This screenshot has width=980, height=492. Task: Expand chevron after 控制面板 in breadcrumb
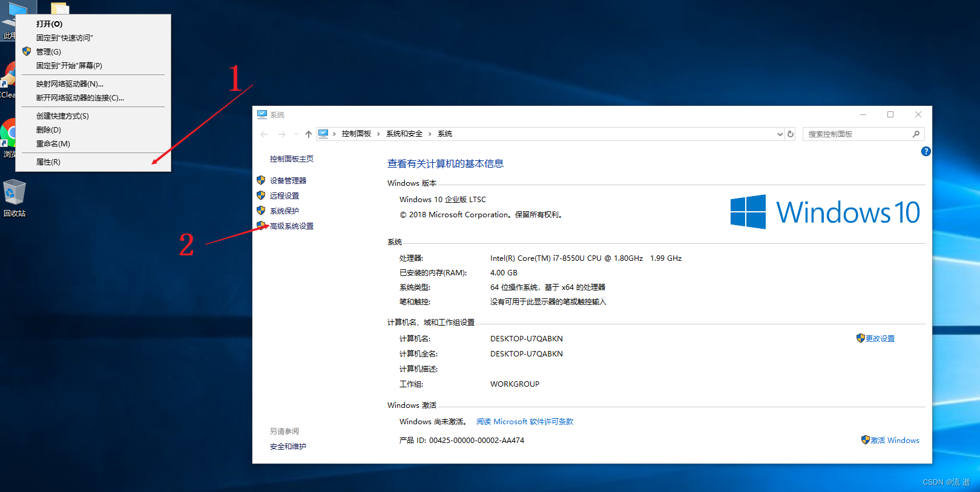(x=378, y=134)
